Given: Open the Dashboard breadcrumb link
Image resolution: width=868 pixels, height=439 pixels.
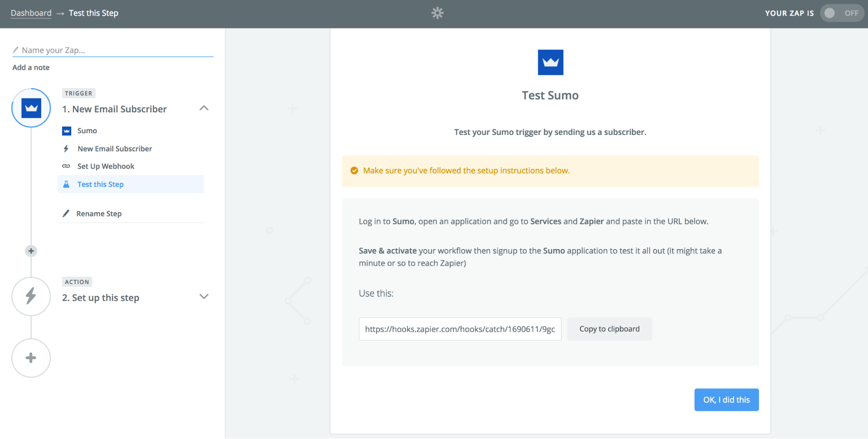Looking at the screenshot, I should (x=31, y=13).
